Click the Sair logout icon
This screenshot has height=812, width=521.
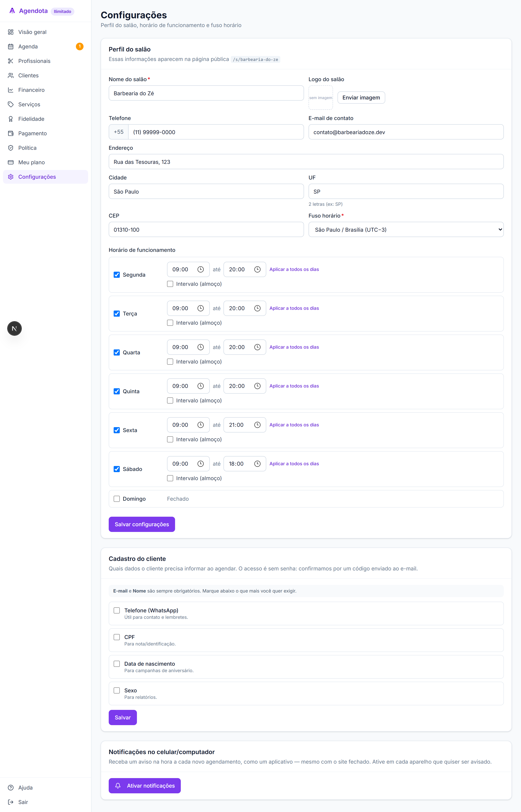click(11, 802)
